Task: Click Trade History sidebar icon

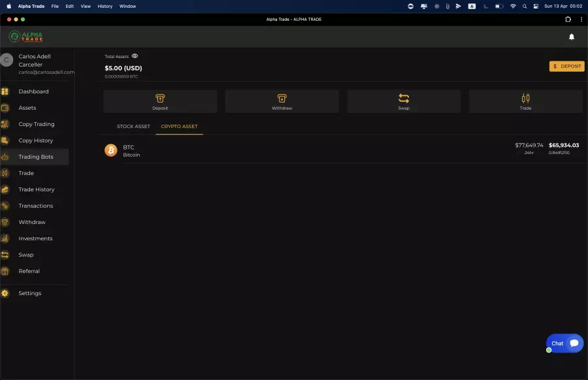Action: (x=5, y=189)
